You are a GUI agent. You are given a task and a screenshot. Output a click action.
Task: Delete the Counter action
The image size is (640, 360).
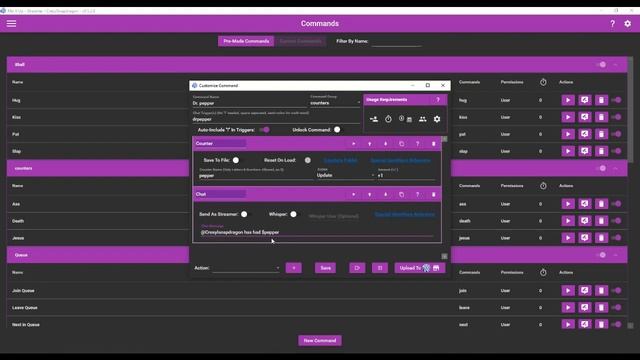(x=433, y=144)
